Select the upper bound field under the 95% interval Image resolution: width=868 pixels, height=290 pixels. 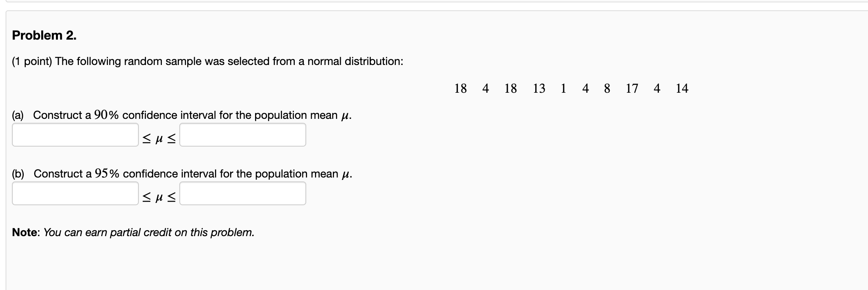[x=242, y=193]
